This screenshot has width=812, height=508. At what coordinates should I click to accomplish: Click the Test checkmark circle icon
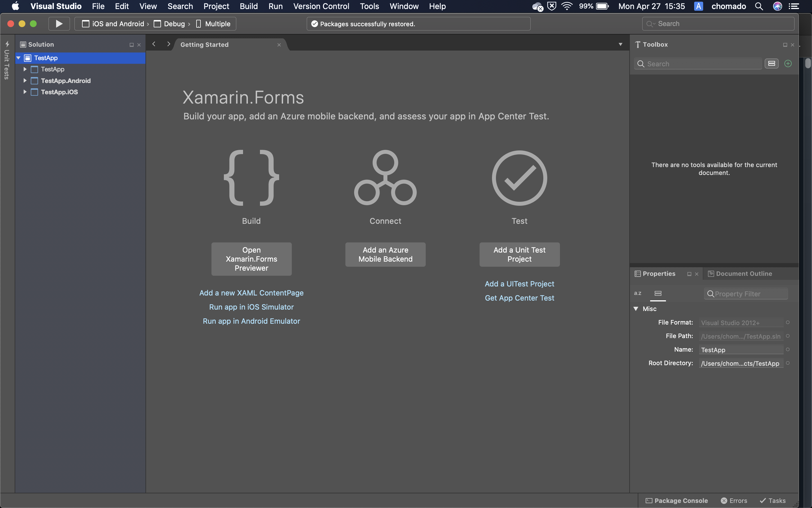coord(519,178)
